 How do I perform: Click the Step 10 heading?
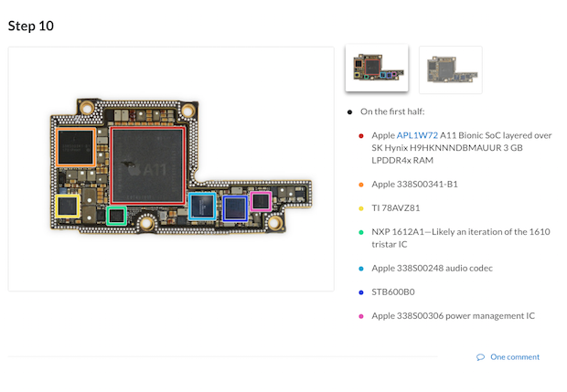(31, 26)
